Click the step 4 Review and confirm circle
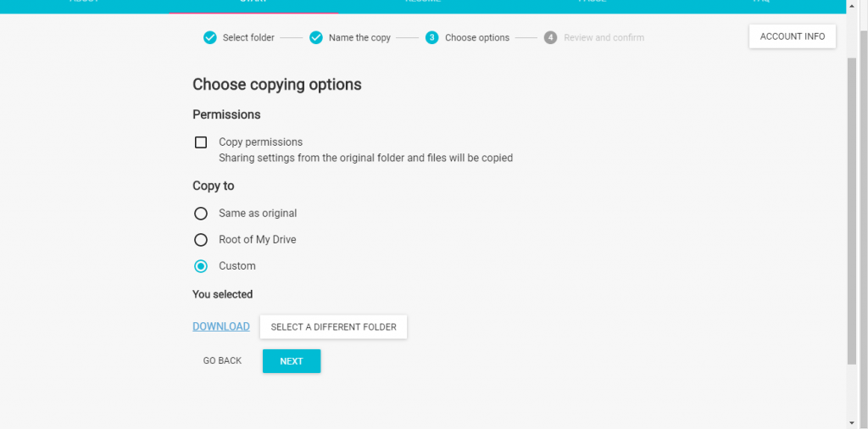The image size is (868, 429). click(x=550, y=37)
